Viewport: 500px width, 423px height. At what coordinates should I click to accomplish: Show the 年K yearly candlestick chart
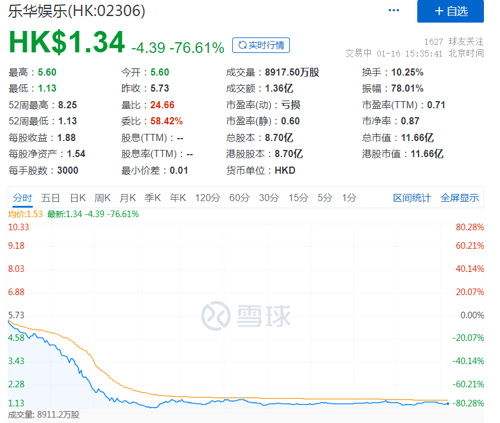[x=178, y=198]
